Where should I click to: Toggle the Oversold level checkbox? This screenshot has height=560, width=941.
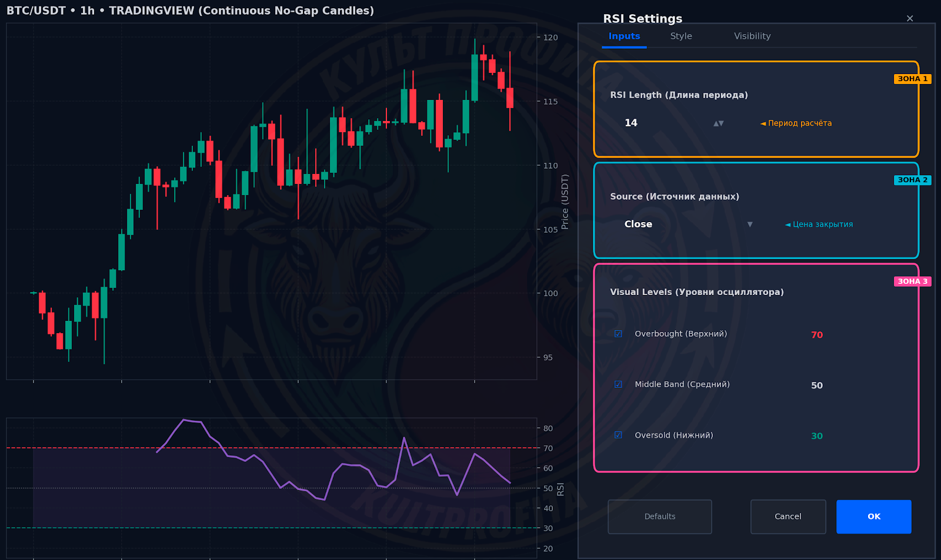(618, 435)
